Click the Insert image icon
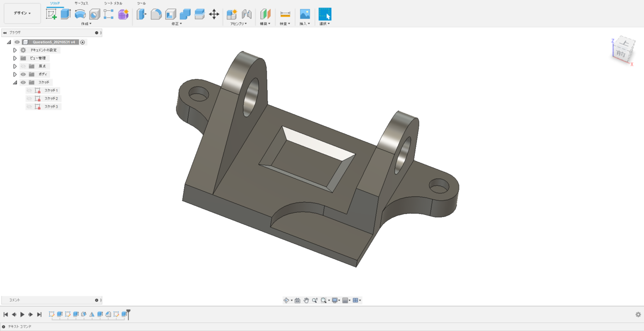 click(305, 15)
